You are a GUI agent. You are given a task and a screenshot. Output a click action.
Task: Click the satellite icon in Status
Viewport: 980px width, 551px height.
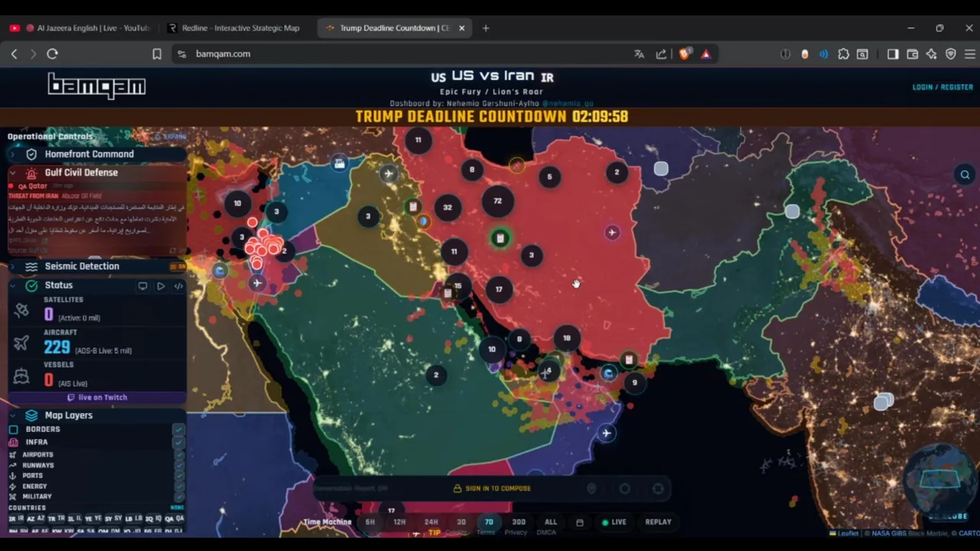pyautogui.click(x=21, y=311)
